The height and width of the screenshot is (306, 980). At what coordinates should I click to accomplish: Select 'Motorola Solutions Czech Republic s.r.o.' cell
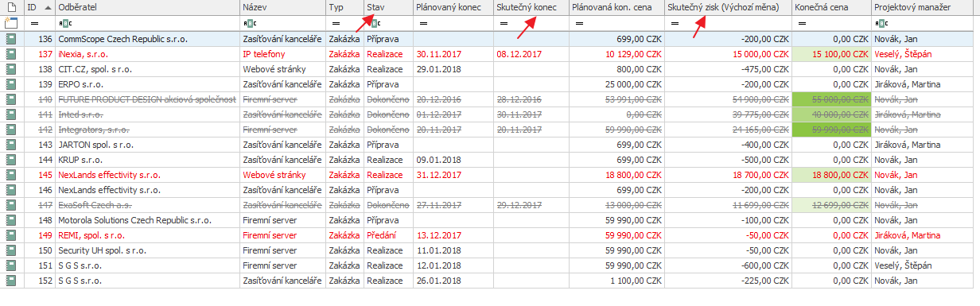148,220
